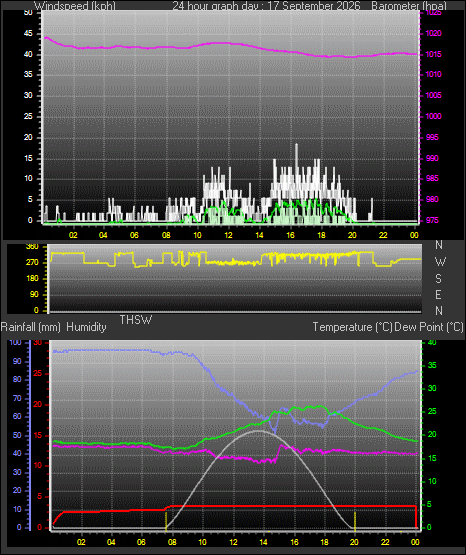Click the THSW label

(x=136, y=320)
